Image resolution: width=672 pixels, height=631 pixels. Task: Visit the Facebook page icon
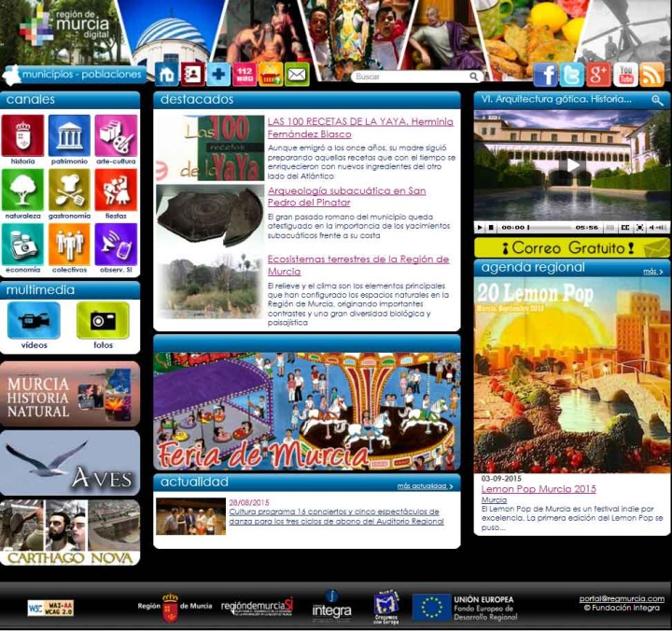545,75
